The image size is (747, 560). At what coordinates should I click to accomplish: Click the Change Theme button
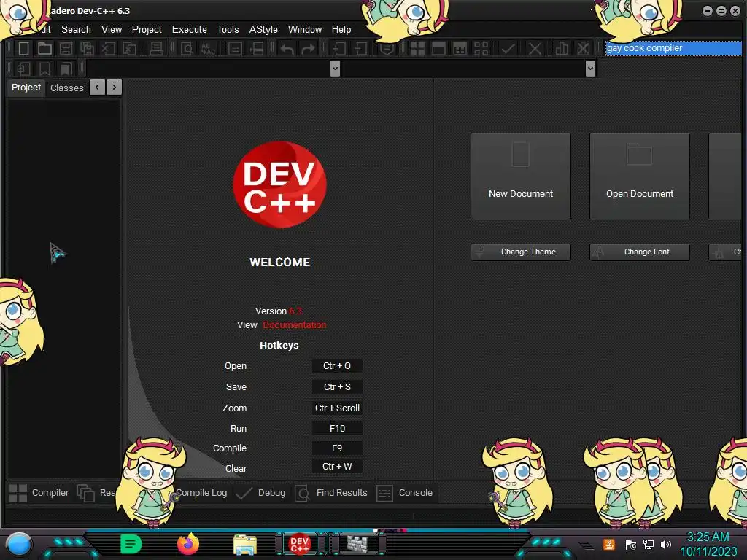pos(521,252)
